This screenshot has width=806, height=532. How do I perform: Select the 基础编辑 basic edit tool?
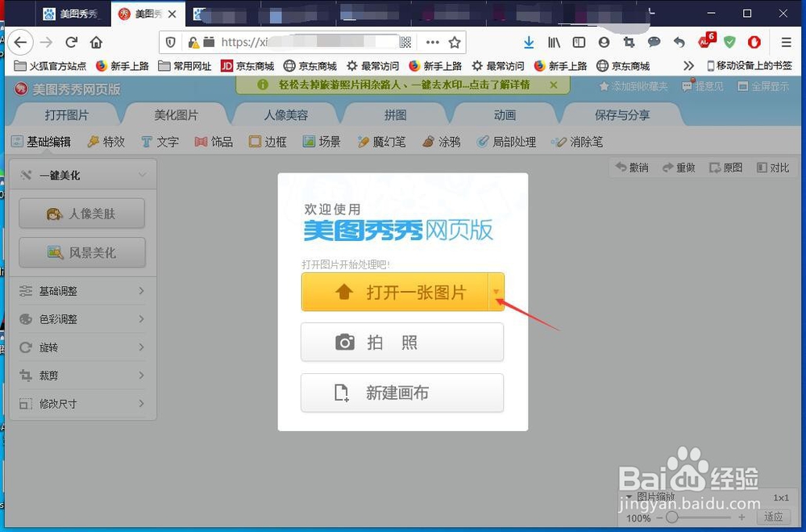point(41,142)
